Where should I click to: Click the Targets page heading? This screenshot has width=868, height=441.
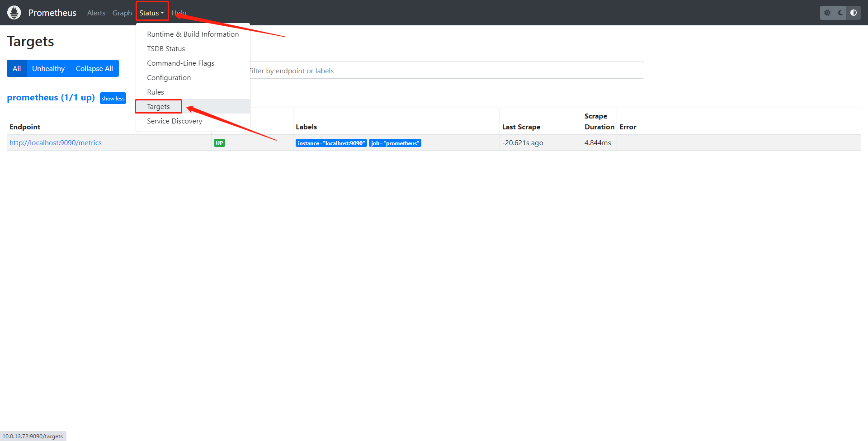tap(30, 41)
